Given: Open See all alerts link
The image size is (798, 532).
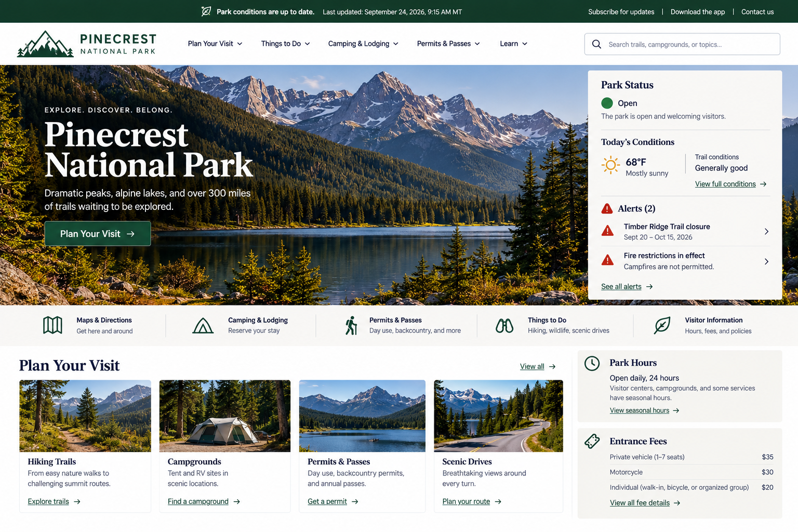Looking at the screenshot, I should coord(627,287).
